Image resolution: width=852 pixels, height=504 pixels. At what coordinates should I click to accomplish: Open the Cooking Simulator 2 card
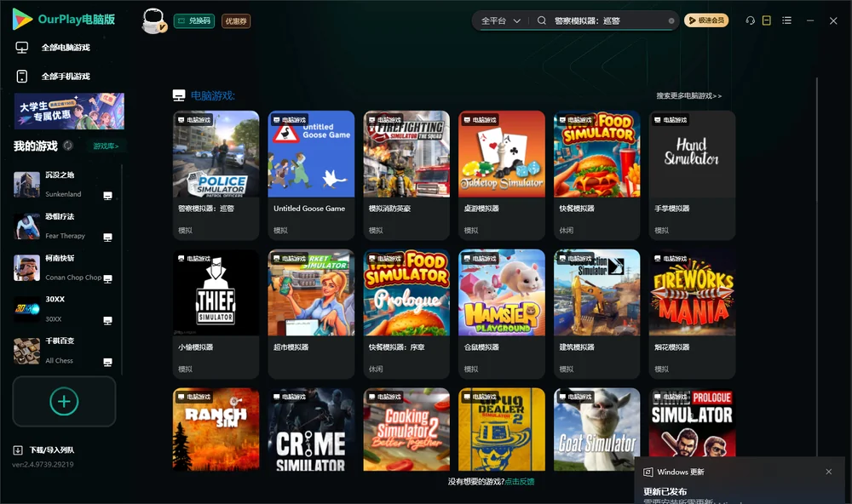[406, 429]
